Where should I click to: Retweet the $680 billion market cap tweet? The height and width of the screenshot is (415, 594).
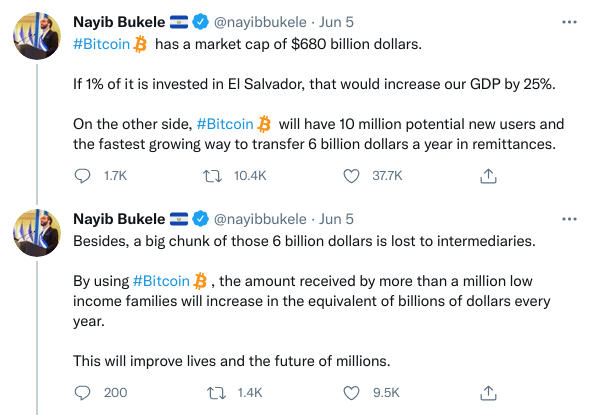click(x=213, y=176)
